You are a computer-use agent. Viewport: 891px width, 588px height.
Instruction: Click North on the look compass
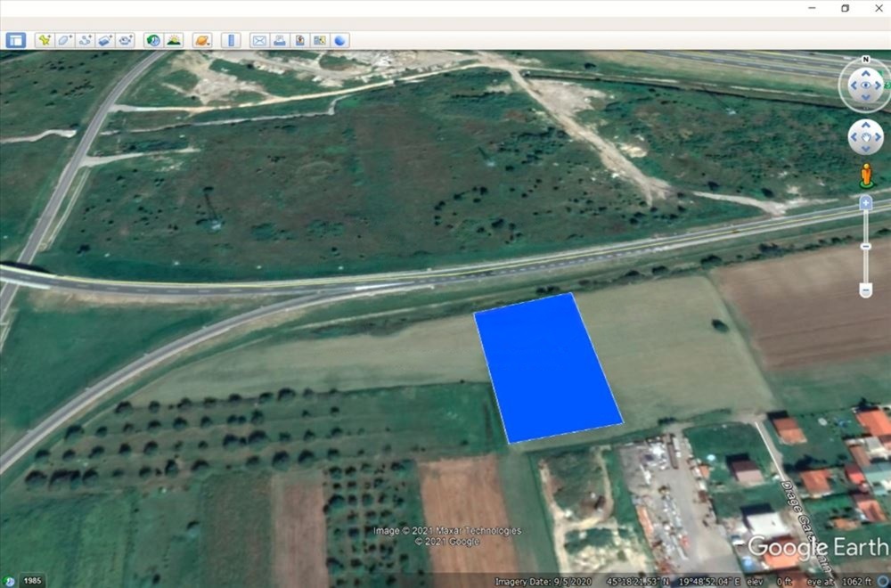865,58
